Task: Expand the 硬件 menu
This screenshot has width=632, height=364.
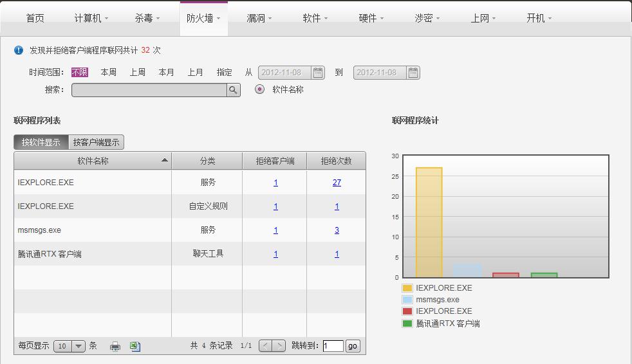Action: pos(371,18)
